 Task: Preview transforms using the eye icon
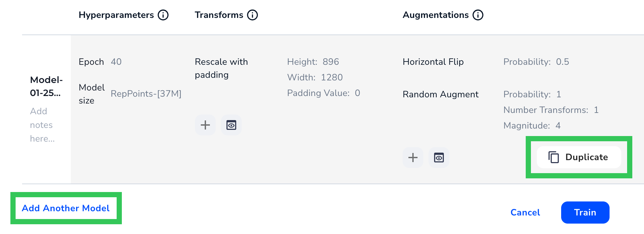tap(231, 125)
